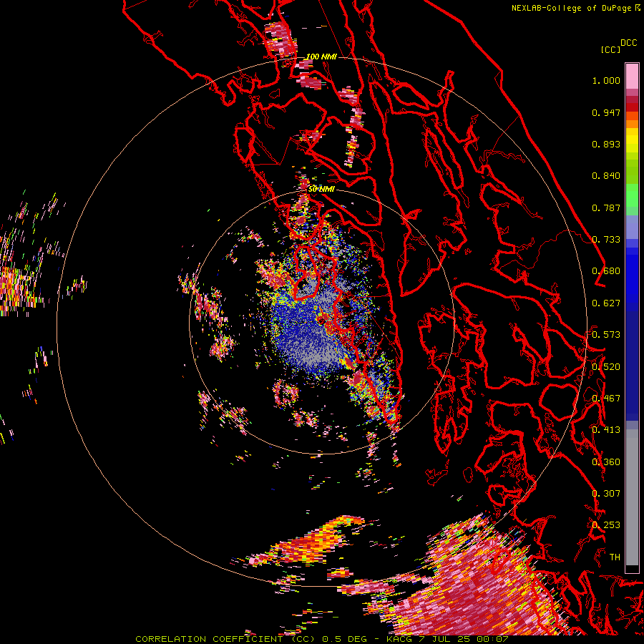Viewport: 644px width, 644px height.
Task: Select the 0.947 scale value
Action: click(606, 112)
